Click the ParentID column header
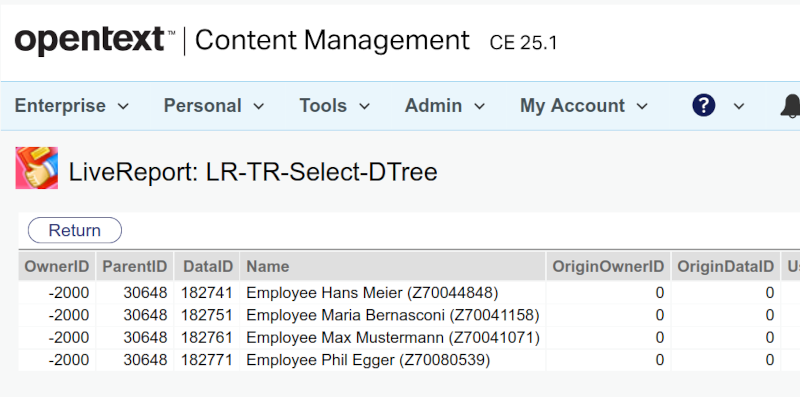 coord(135,266)
